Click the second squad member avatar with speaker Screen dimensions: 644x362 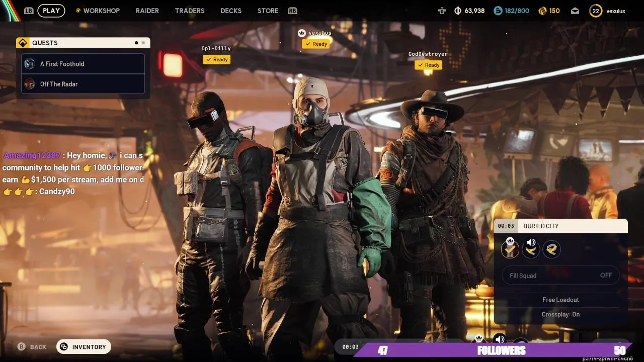tap(531, 248)
